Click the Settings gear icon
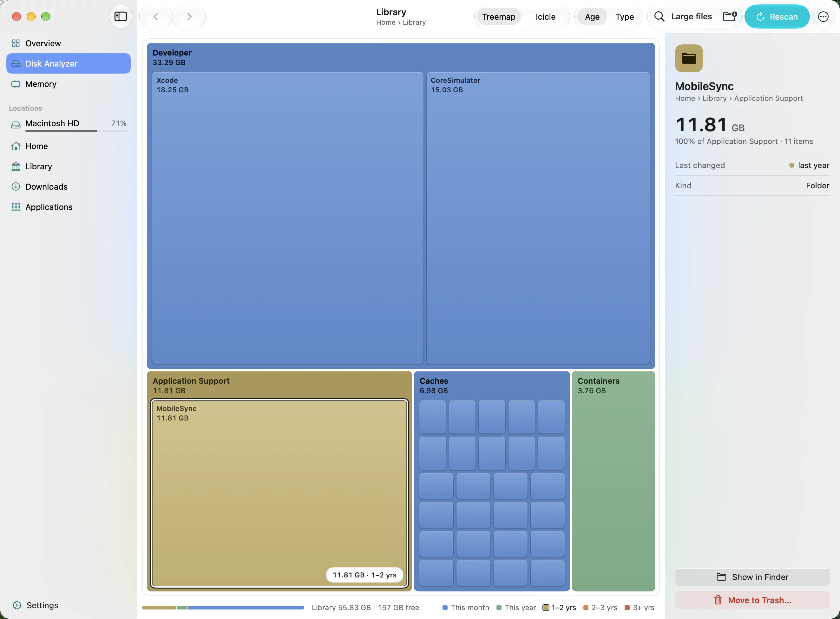 [x=17, y=605]
